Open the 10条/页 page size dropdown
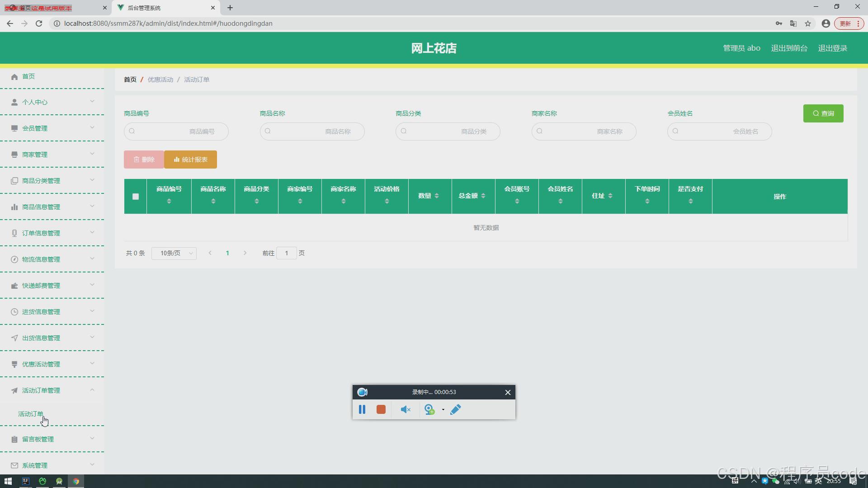 pyautogui.click(x=174, y=253)
